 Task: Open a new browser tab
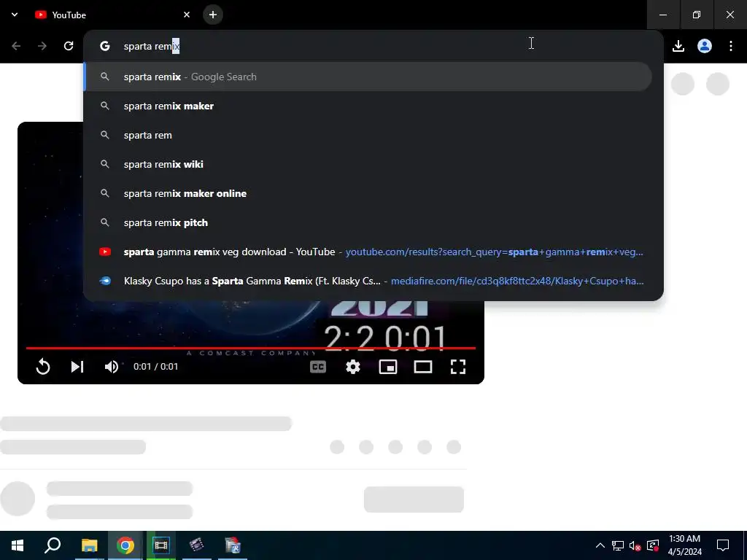213,15
